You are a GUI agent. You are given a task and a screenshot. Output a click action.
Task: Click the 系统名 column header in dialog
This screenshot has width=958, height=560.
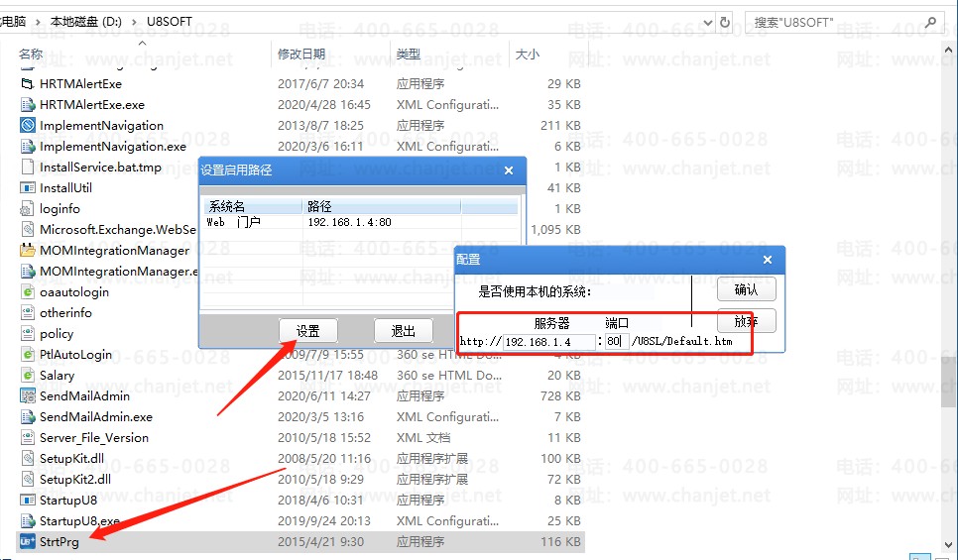pyautogui.click(x=252, y=206)
